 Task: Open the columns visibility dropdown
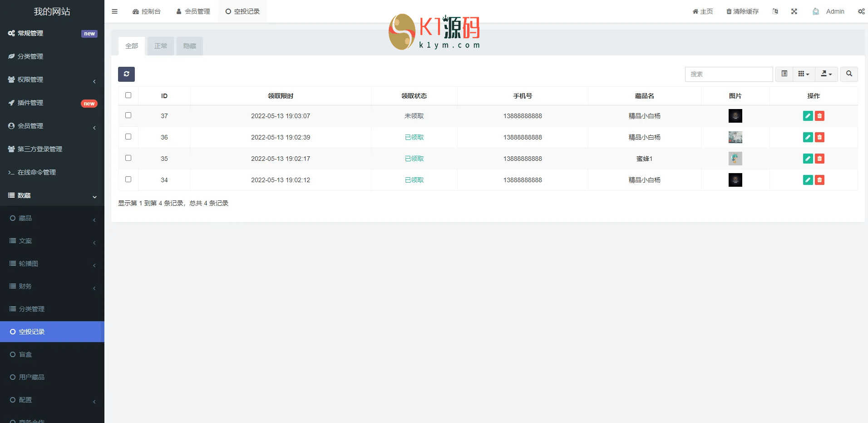click(804, 74)
